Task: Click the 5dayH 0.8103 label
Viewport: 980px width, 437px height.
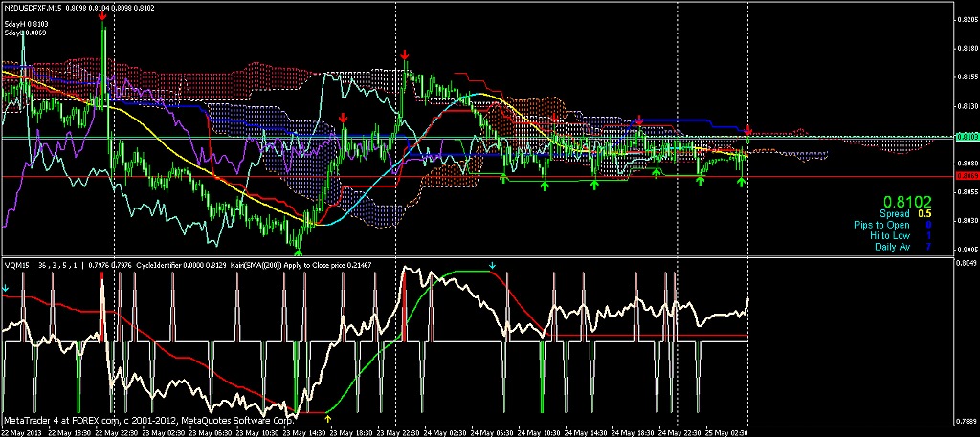Action: tap(27, 23)
